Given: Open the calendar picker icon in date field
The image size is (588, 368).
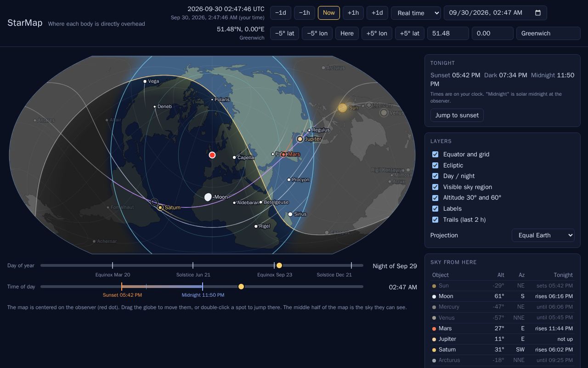Looking at the screenshot, I should (538, 13).
